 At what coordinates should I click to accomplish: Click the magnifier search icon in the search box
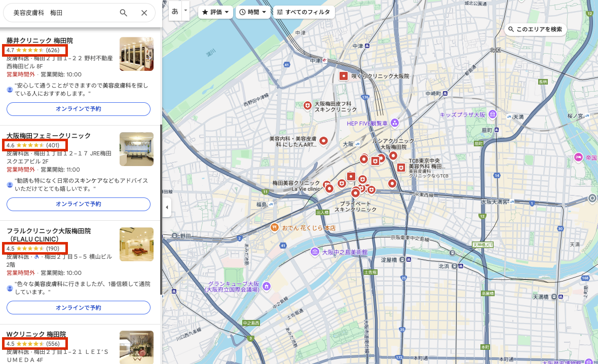point(123,13)
